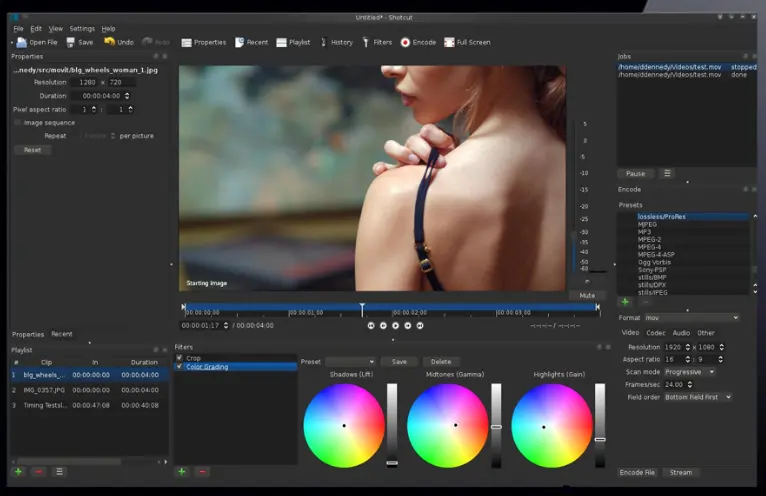Click the Open File toolbar icon
This screenshot has width=766, height=496.
21,42
